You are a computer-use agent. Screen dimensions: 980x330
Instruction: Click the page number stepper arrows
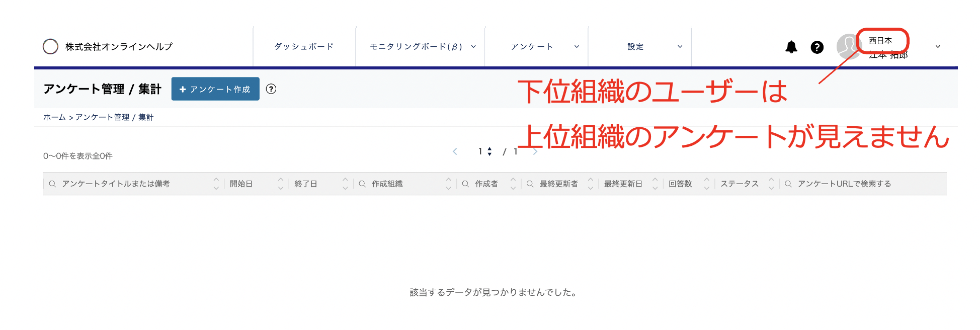point(489,151)
